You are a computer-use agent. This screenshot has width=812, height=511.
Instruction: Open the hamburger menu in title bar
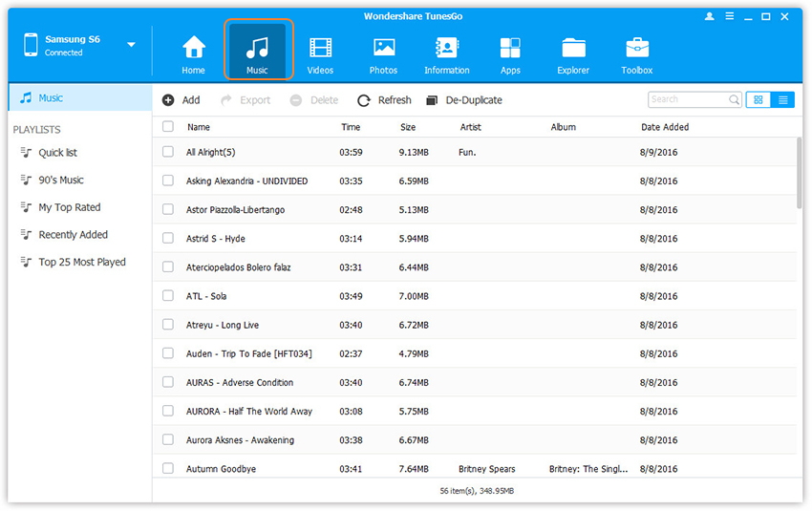729,16
